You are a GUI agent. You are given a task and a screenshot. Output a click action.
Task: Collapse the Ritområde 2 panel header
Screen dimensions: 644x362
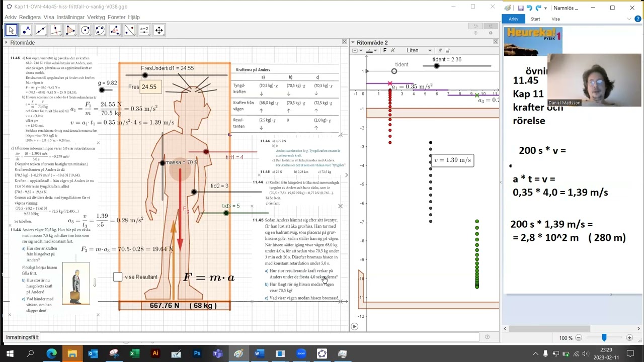click(x=353, y=43)
